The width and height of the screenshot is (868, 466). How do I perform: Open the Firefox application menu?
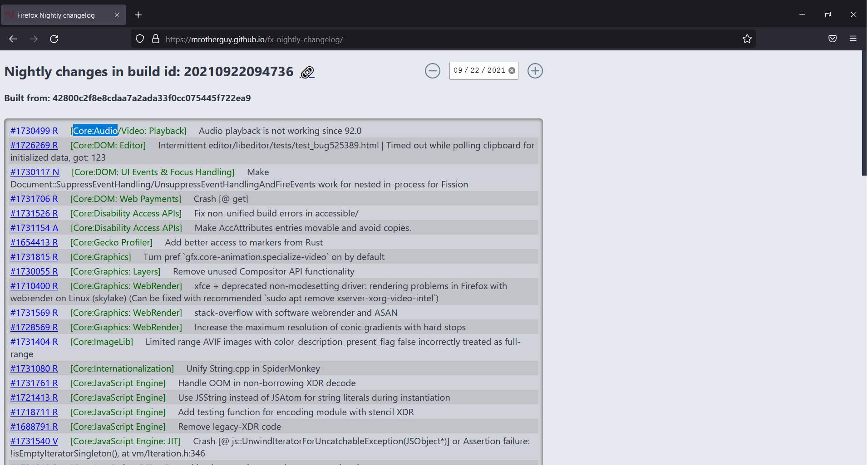(x=853, y=39)
